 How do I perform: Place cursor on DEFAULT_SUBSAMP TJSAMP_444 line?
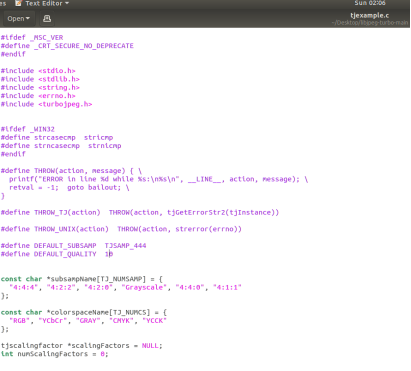73,246
